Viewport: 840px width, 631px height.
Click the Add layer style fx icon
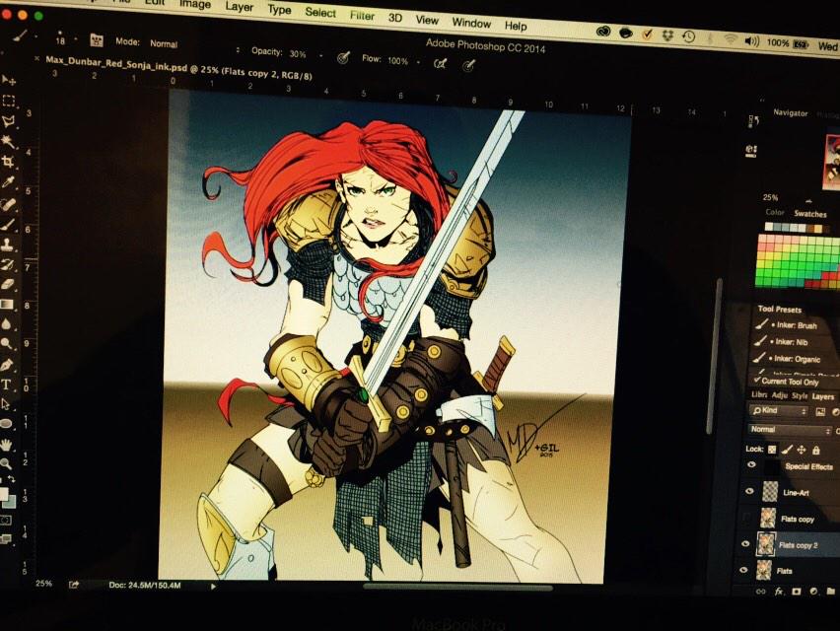(x=779, y=592)
